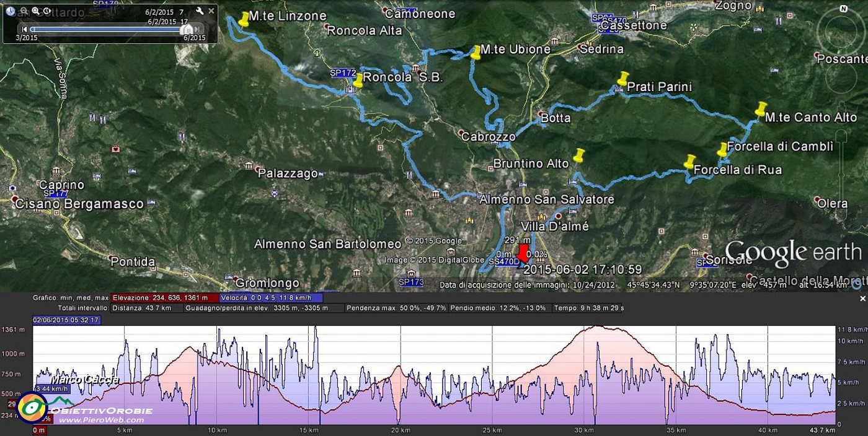Close the elevation profile panel
868x436 pixels.
pos(862,299)
